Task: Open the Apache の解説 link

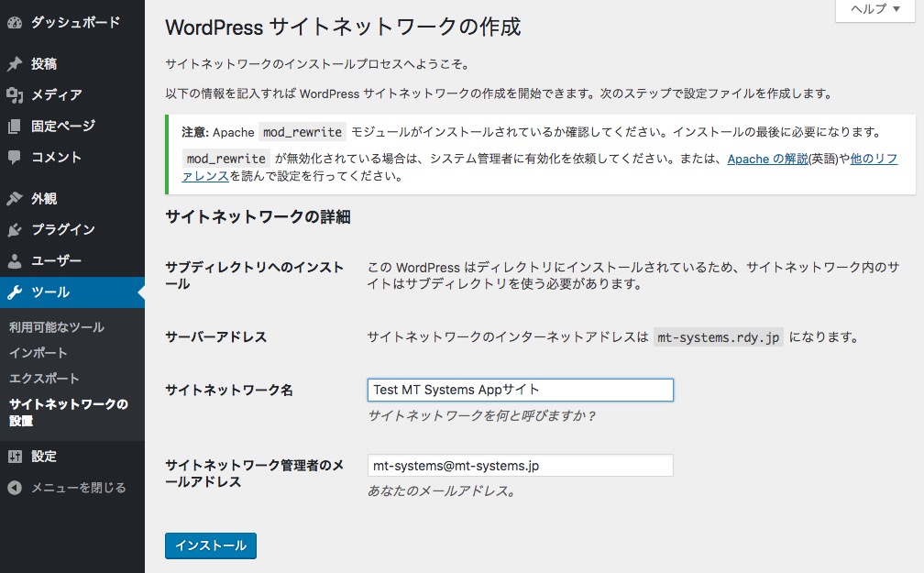Action: click(x=767, y=159)
